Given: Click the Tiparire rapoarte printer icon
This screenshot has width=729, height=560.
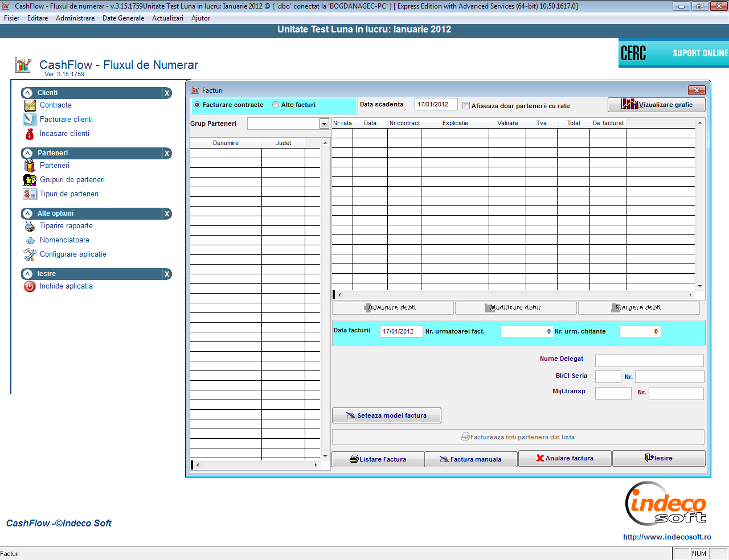Looking at the screenshot, I should tap(30, 227).
